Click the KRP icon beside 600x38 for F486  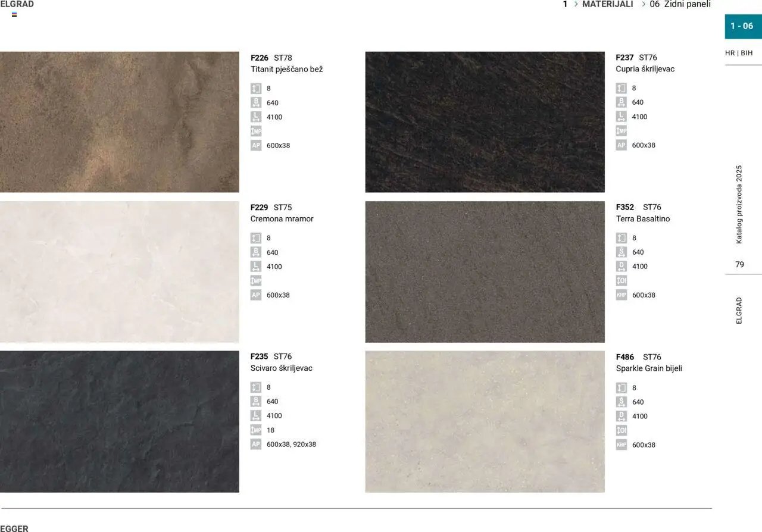coord(622,445)
